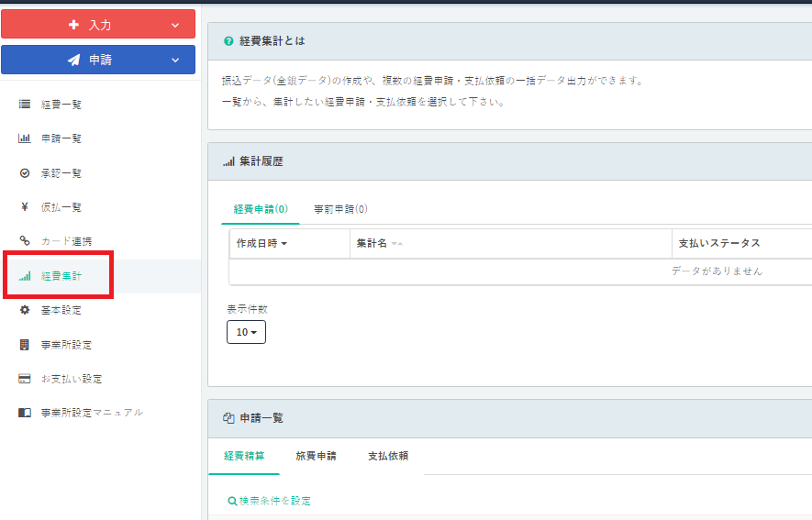The width and height of the screenshot is (812, 520).
Task: Click 支払いステータス column header
Action: [719, 243]
